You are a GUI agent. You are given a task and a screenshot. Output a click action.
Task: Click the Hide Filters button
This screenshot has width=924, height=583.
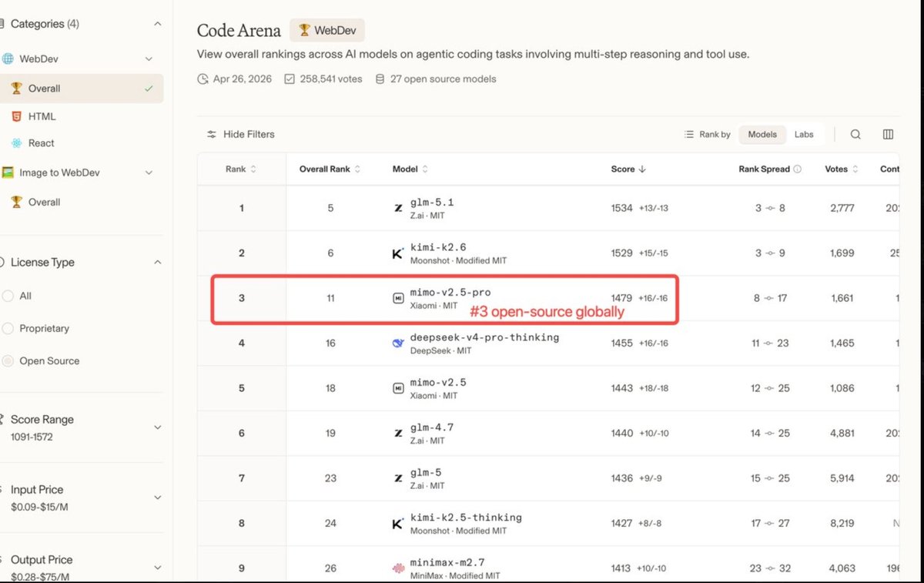(240, 134)
